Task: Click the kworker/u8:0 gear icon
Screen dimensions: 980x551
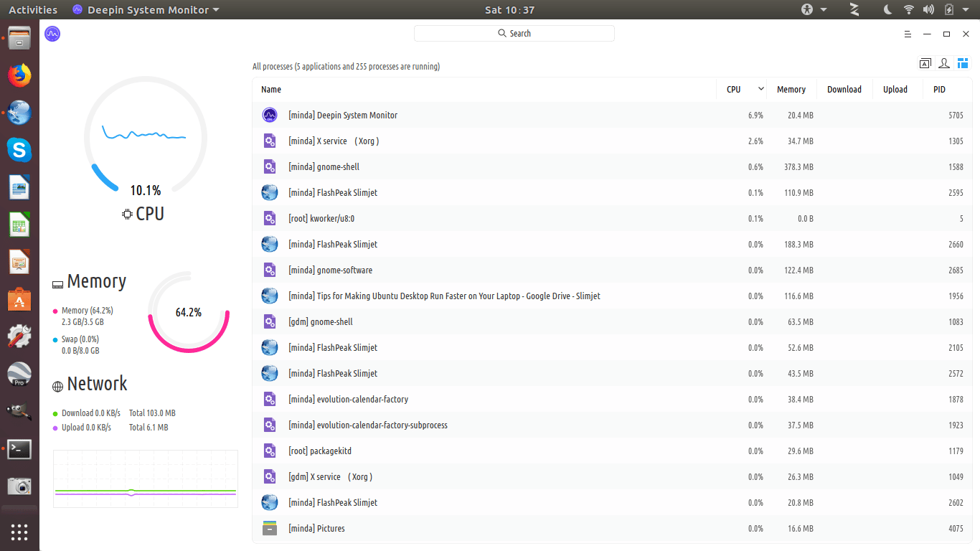Action: point(270,218)
